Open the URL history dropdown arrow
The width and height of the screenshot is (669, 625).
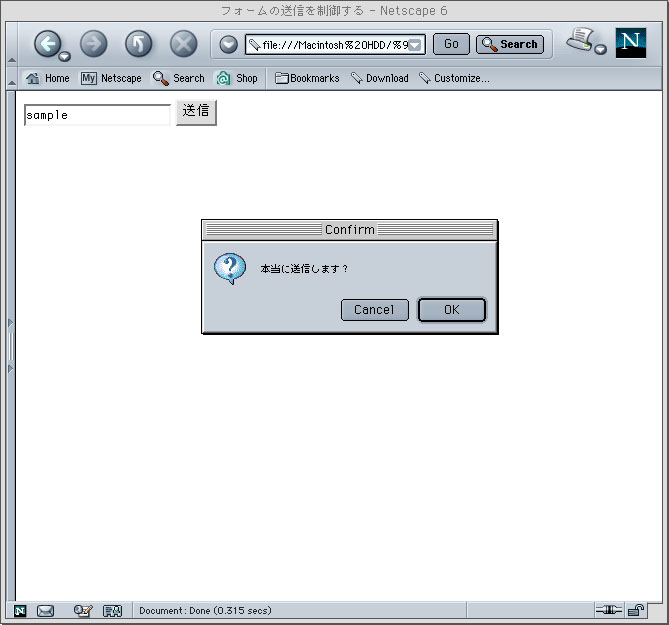tap(416, 45)
